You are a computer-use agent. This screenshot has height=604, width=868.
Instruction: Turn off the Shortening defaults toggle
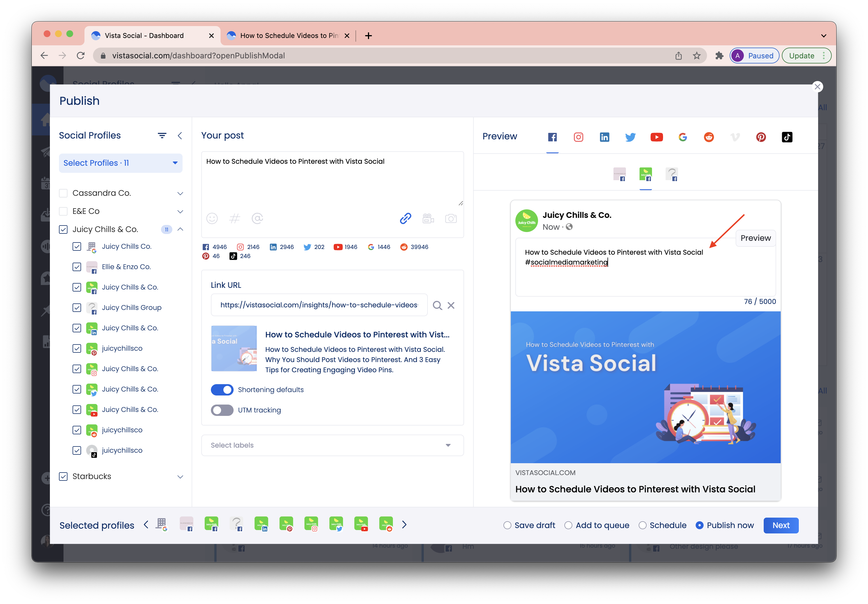coord(222,390)
